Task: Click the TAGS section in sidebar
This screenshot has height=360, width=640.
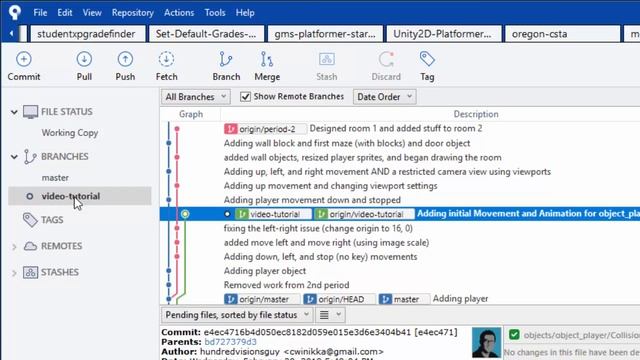Action: (x=52, y=220)
